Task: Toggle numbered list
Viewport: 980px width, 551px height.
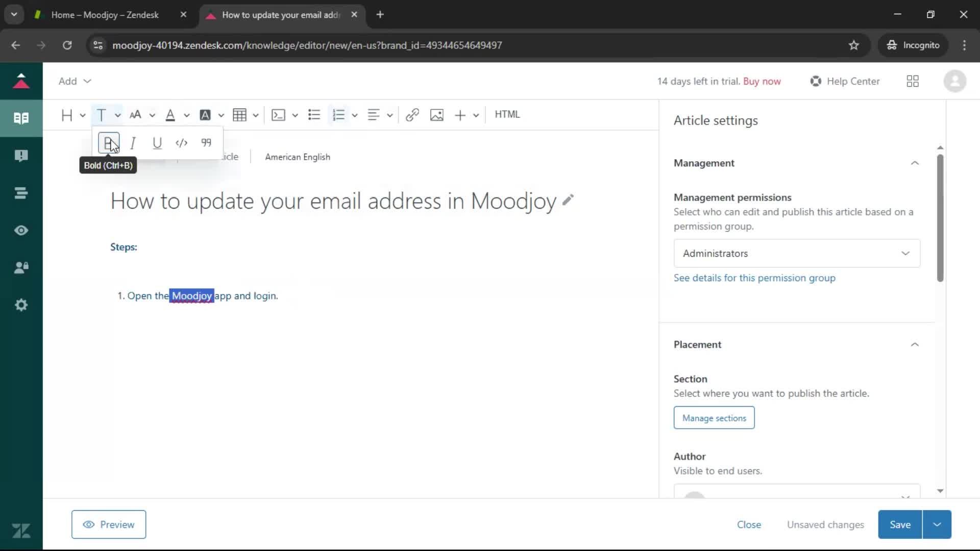Action: click(338, 115)
